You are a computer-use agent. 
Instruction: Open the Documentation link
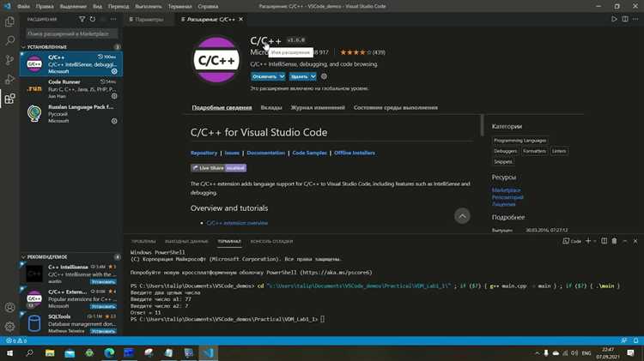pos(265,153)
